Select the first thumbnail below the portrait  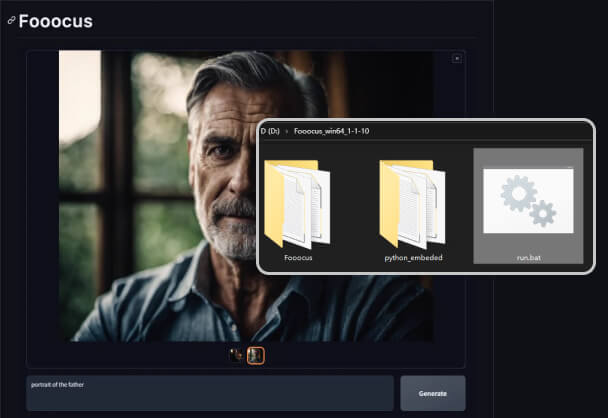(236, 354)
